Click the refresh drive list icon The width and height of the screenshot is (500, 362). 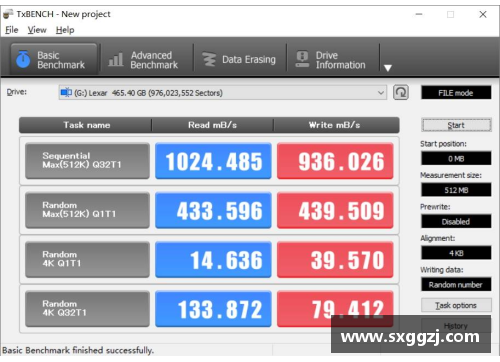point(401,92)
